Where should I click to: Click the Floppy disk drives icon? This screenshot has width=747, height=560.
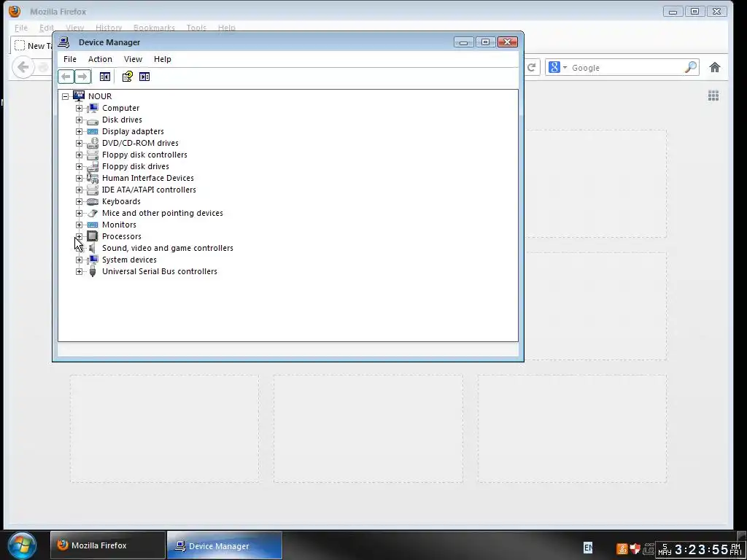click(93, 166)
